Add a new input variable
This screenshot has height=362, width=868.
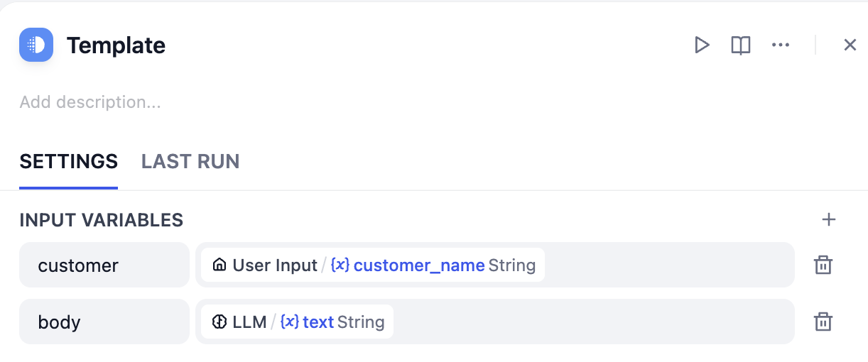pyautogui.click(x=828, y=220)
